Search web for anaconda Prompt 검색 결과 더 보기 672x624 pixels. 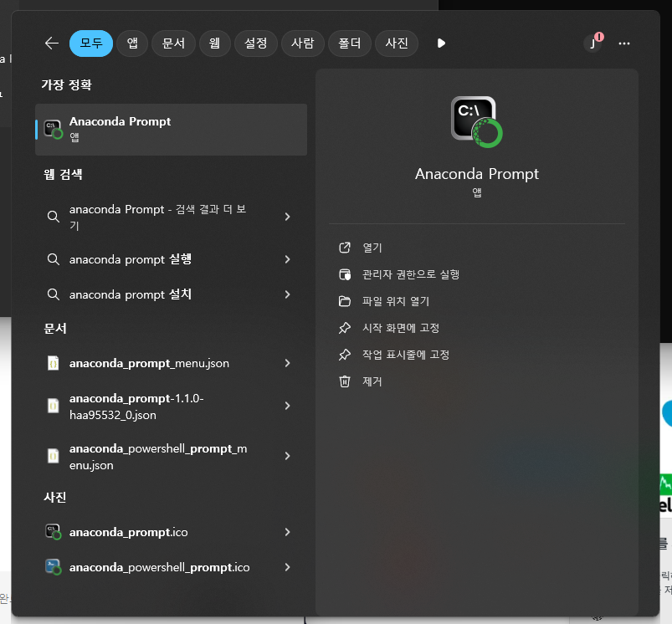click(x=157, y=217)
